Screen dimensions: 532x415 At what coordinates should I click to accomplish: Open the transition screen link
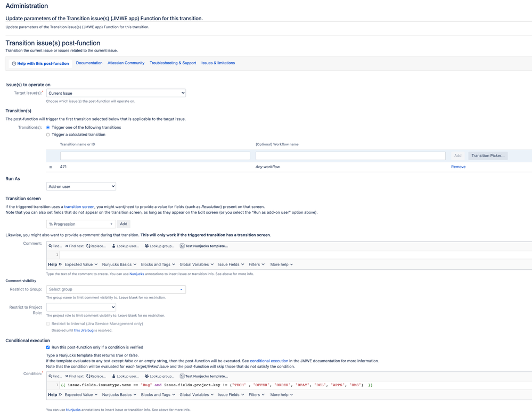coord(79,207)
